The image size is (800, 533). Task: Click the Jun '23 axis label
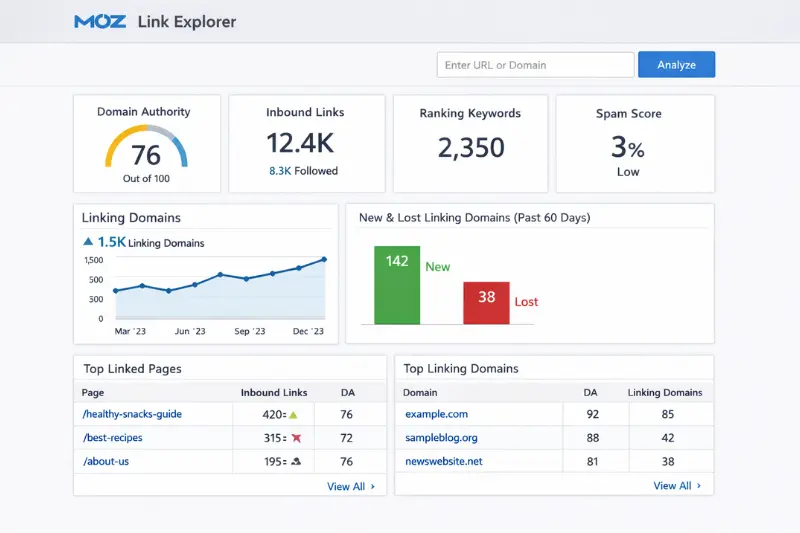(x=190, y=331)
